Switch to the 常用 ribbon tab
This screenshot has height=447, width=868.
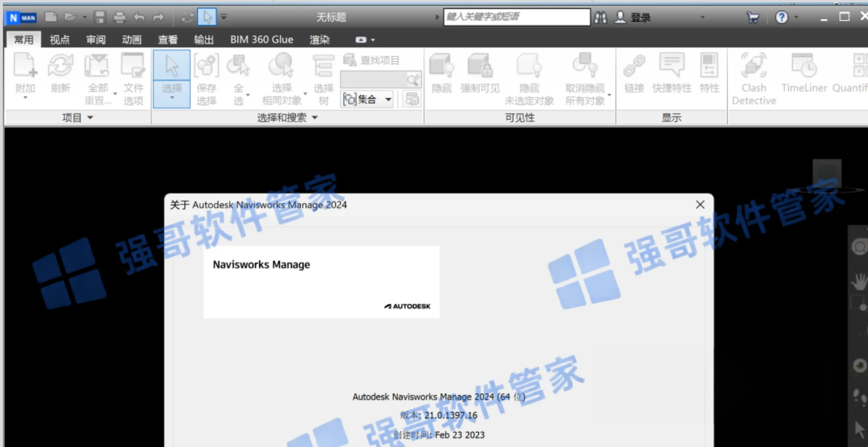pos(24,39)
